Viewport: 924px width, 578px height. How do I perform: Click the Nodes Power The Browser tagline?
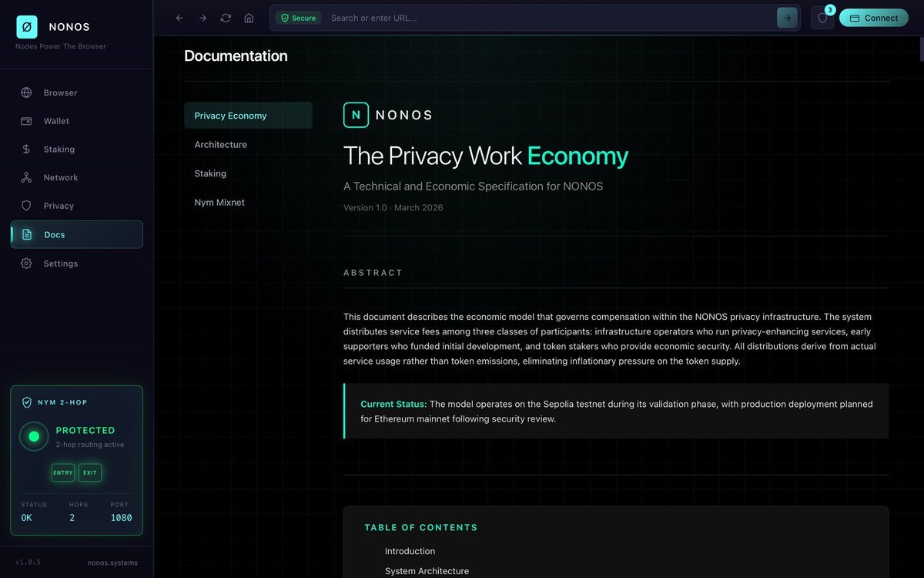click(61, 46)
